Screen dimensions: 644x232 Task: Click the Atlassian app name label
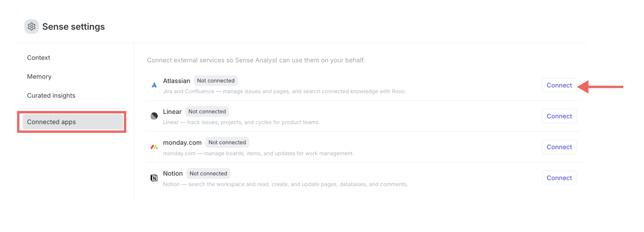[x=176, y=81]
